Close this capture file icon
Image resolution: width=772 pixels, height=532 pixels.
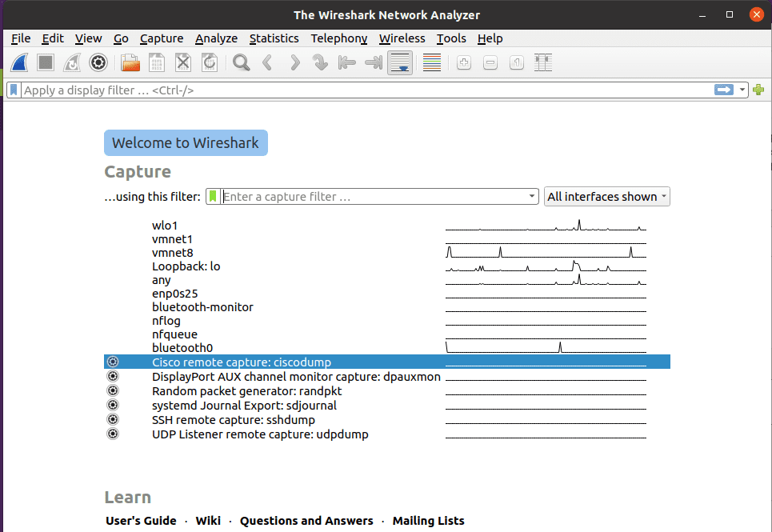pos(183,63)
